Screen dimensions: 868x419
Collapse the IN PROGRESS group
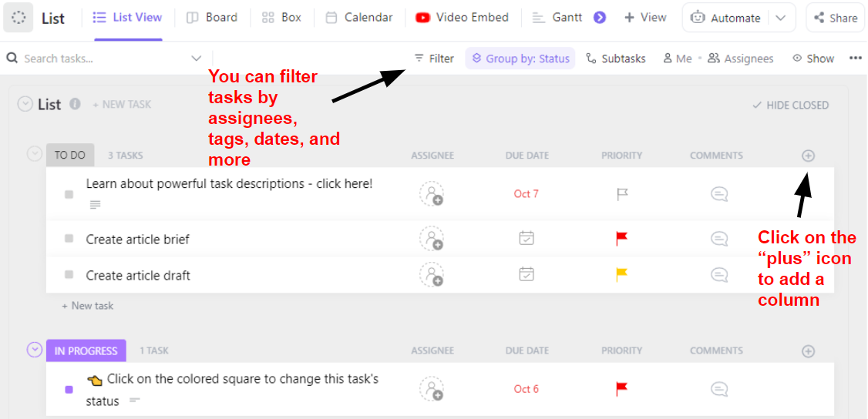point(35,350)
